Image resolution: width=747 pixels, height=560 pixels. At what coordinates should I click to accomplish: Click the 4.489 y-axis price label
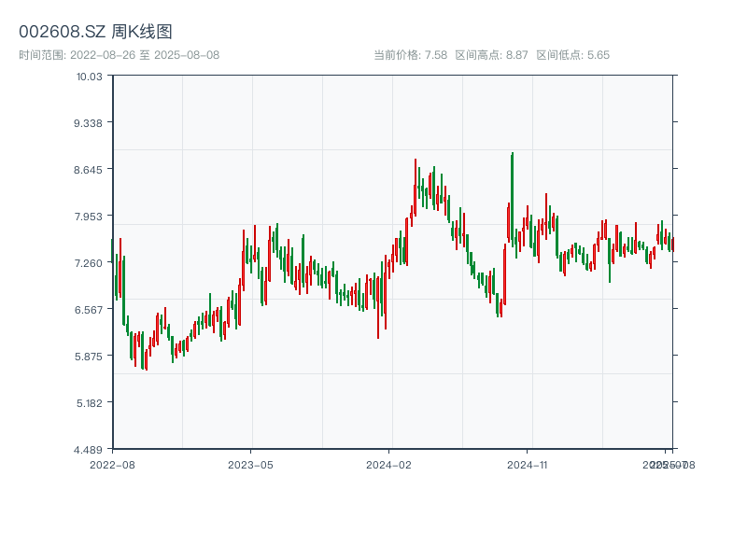click(88, 449)
